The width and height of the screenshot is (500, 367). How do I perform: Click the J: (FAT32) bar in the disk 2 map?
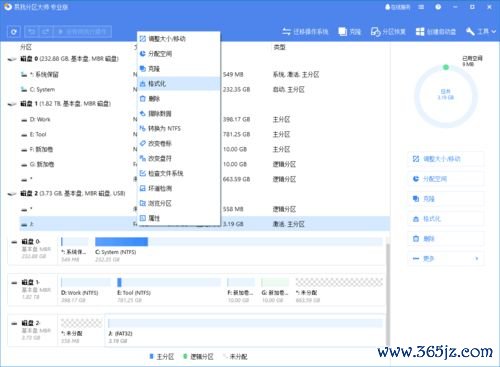click(x=245, y=323)
